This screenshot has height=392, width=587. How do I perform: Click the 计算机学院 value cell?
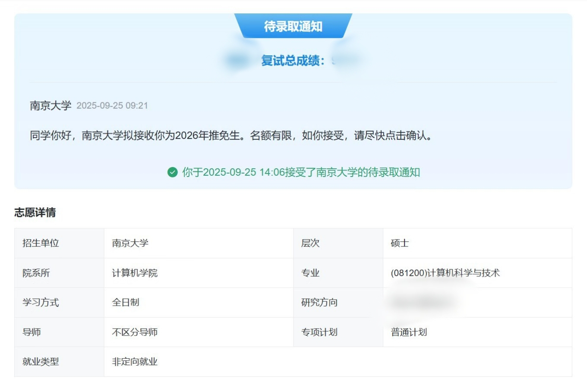tap(199, 273)
